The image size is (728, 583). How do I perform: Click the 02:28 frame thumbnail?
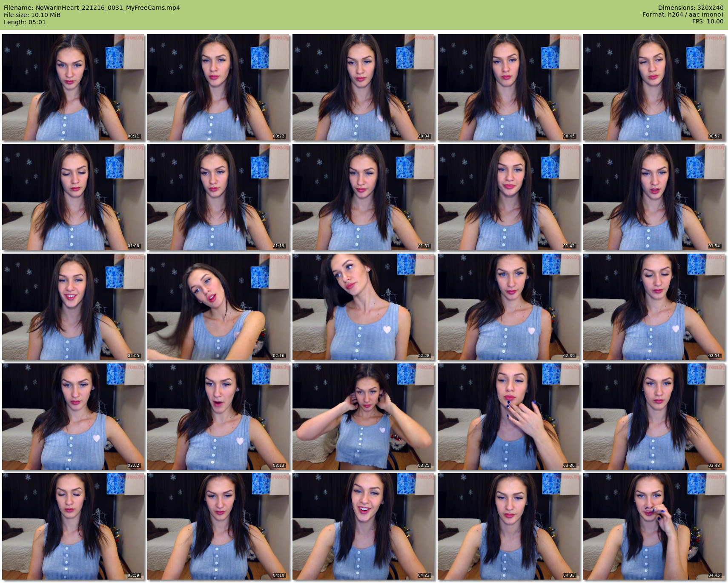[364, 307]
